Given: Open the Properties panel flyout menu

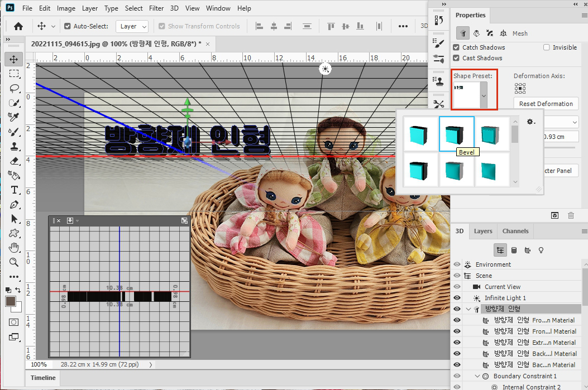Looking at the screenshot, I should tap(584, 16).
